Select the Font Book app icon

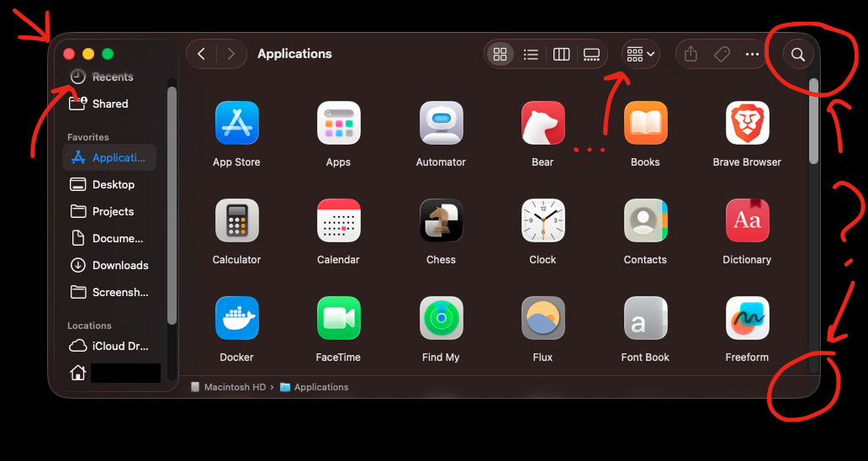point(645,318)
